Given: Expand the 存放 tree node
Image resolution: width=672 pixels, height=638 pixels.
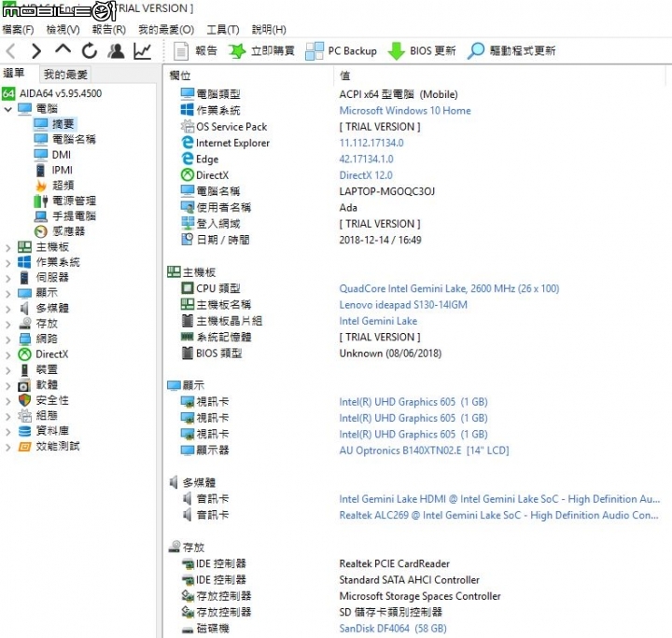Looking at the screenshot, I should 7,325.
